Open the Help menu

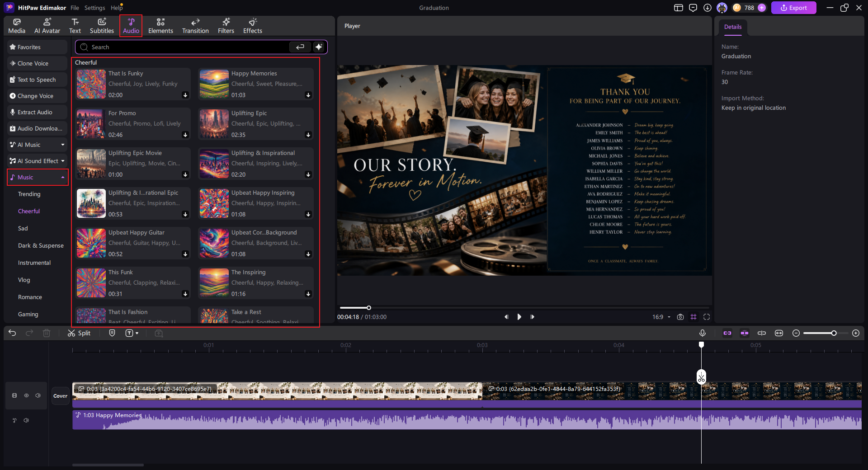[117, 8]
